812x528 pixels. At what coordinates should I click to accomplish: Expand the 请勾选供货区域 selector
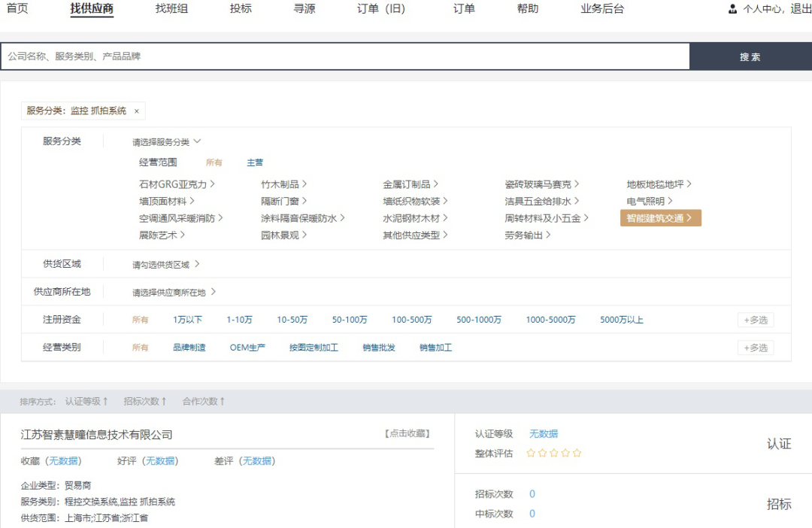(x=166, y=265)
